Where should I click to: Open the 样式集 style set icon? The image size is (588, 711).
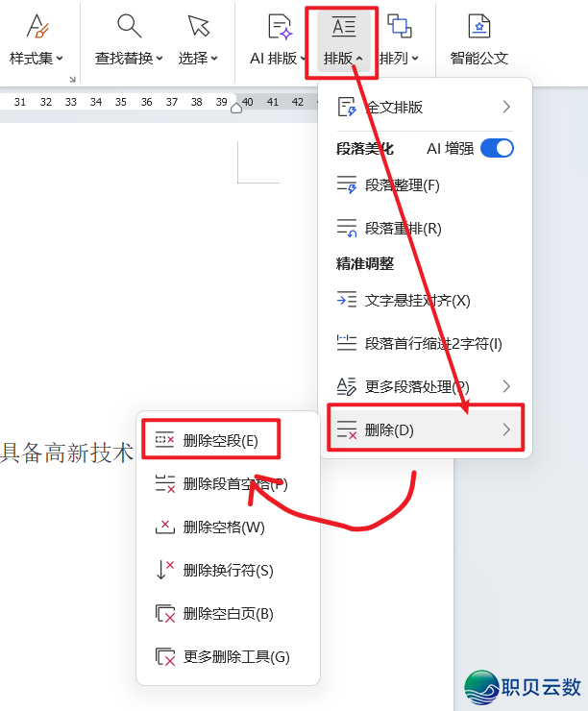37,26
